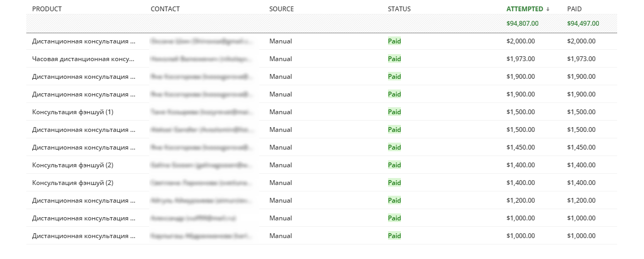Click the ATTEMPTED column header text

524,9
